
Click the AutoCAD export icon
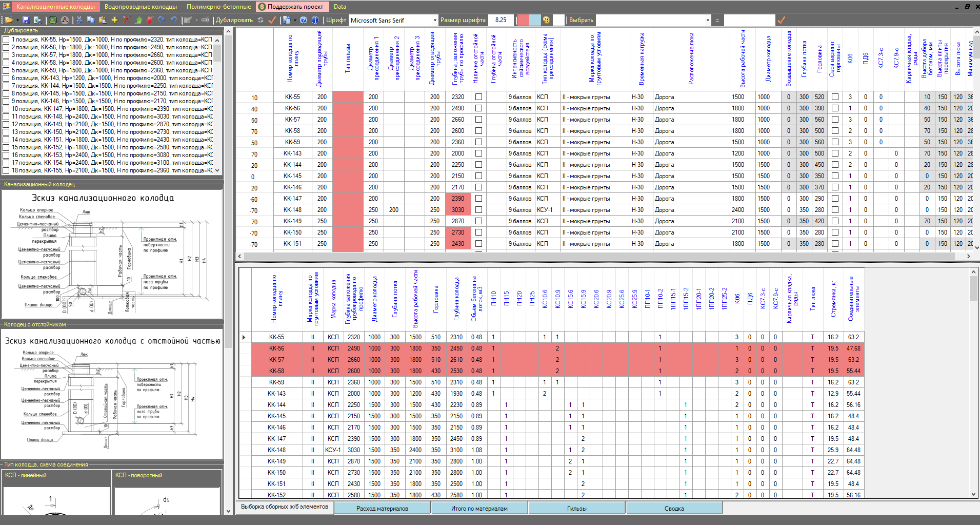tap(65, 20)
